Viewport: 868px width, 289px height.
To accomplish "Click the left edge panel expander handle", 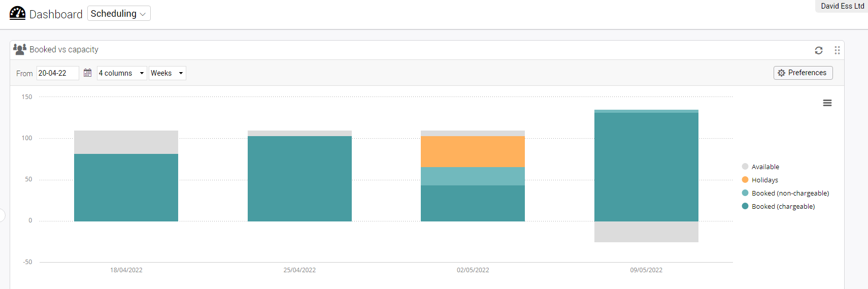I will [2, 215].
